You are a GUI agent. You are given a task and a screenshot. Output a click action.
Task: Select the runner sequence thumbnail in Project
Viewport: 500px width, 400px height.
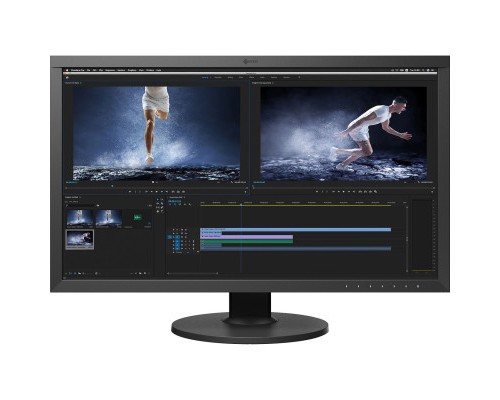pos(80,239)
